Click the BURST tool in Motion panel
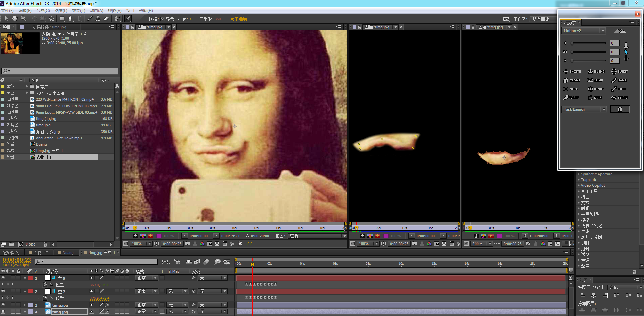Image resolution: width=644 pixels, height=316 pixels. tap(620, 71)
